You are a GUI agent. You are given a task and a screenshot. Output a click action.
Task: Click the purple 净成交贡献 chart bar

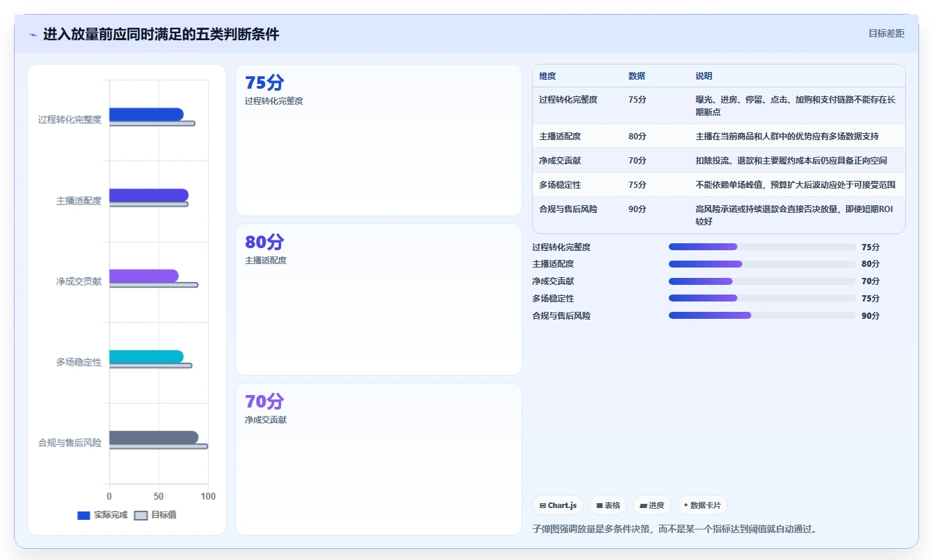144,276
